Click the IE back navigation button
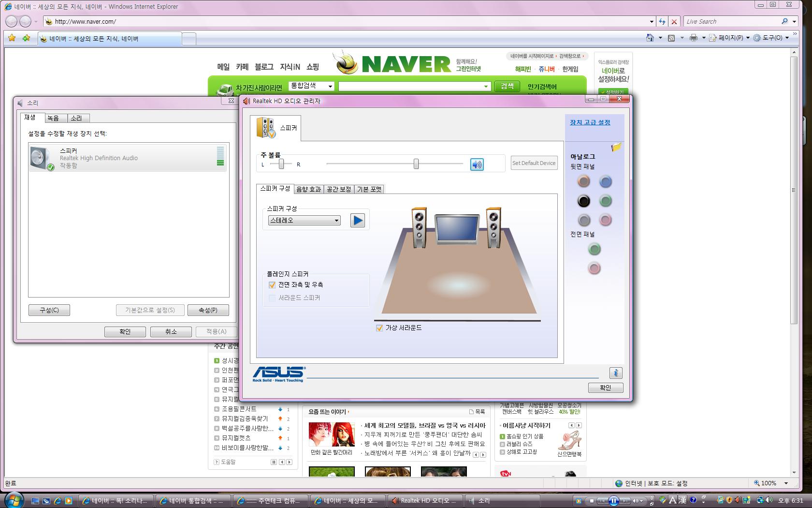Viewport: 812px width, 508px height. coord(11,21)
